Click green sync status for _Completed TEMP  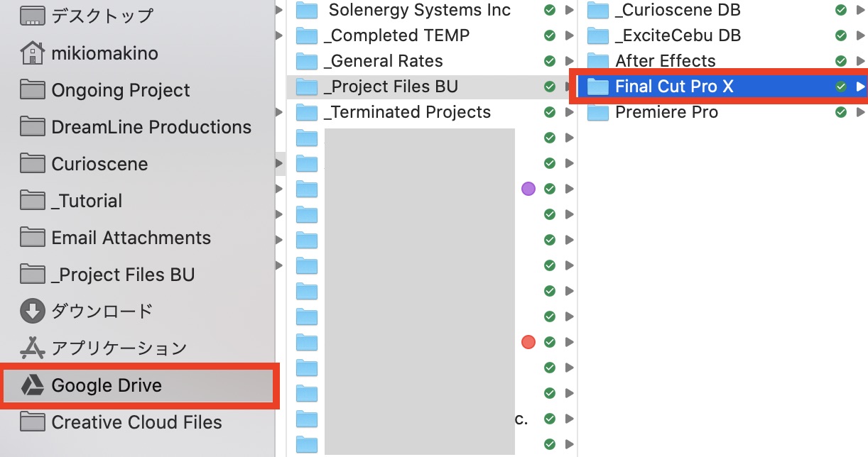point(549,35)
